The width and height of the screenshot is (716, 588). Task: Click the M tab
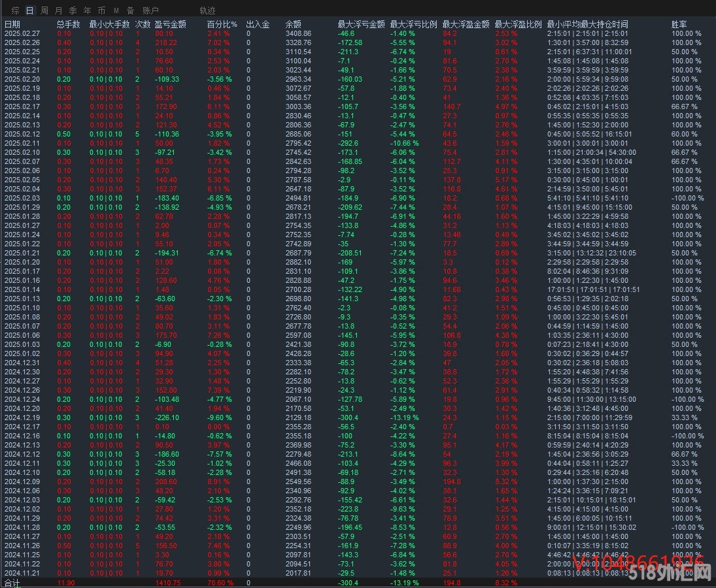116,10
